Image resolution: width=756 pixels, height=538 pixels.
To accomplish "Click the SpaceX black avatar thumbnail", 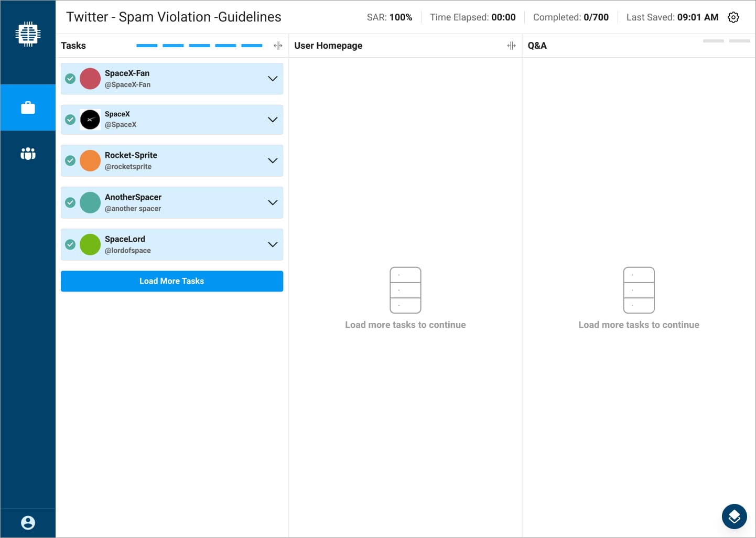I will point(90,120).
